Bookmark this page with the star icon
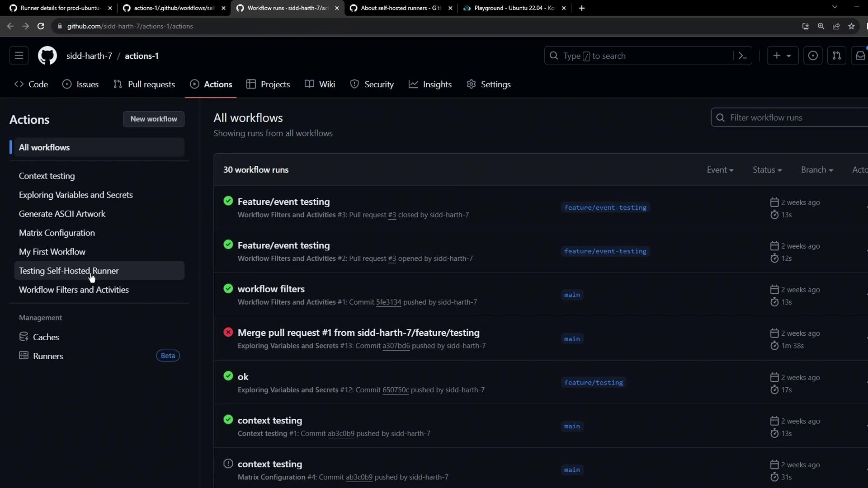868x488 pixels. point(852,26)
